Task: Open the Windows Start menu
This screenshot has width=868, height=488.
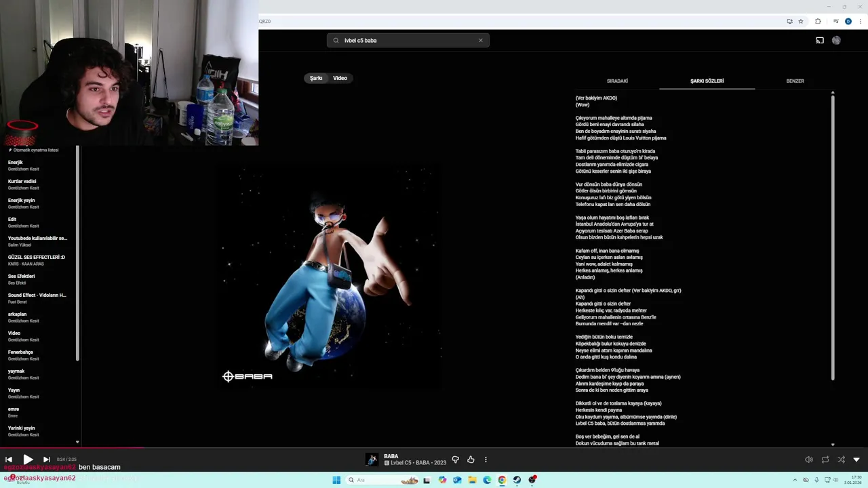Action: (x=336, y=480)
